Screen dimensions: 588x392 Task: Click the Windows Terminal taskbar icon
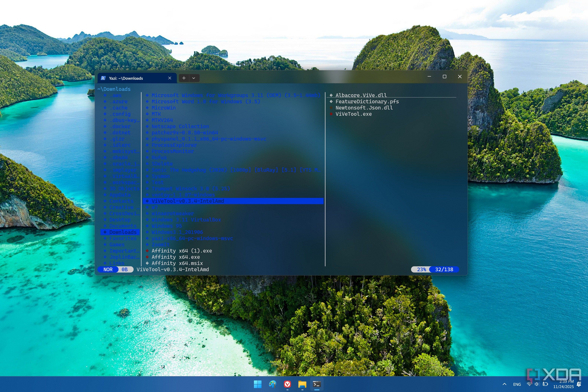point(317,384)
